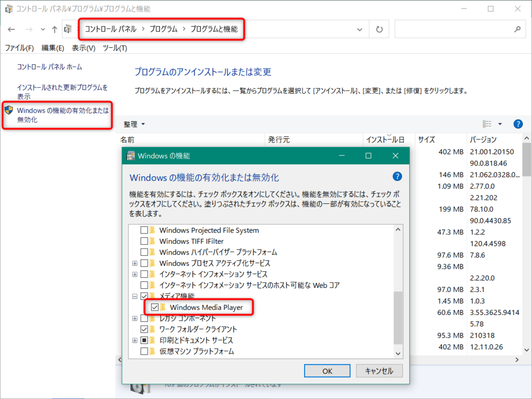The width and height of the screenshot is (532, 399).
Task: Open help in Windows Features dialog
Action: pos(397,176)
